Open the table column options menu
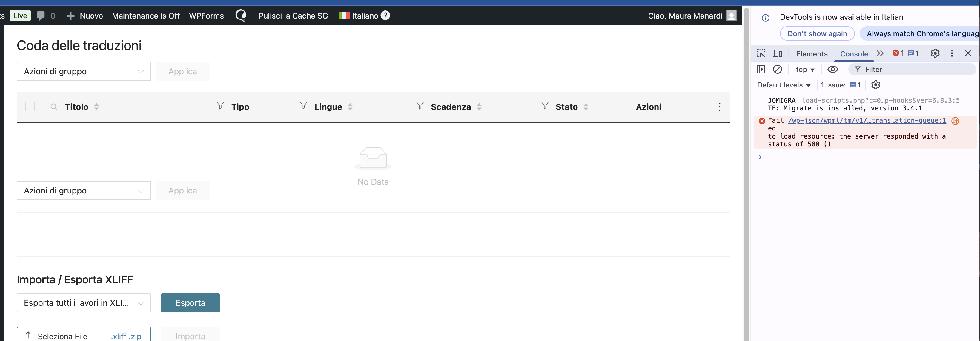 pos(719,107)
